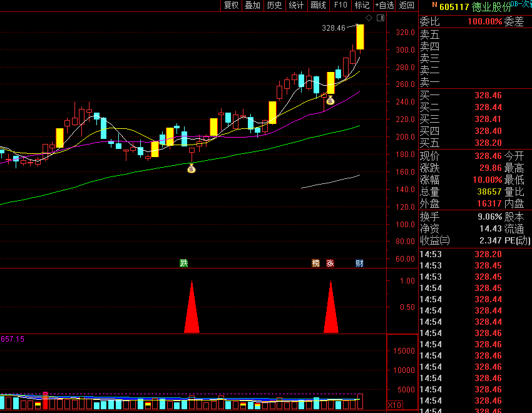Click the 外盘 value 16317
This screenshot has width=532, height=413.
point(489,203)
